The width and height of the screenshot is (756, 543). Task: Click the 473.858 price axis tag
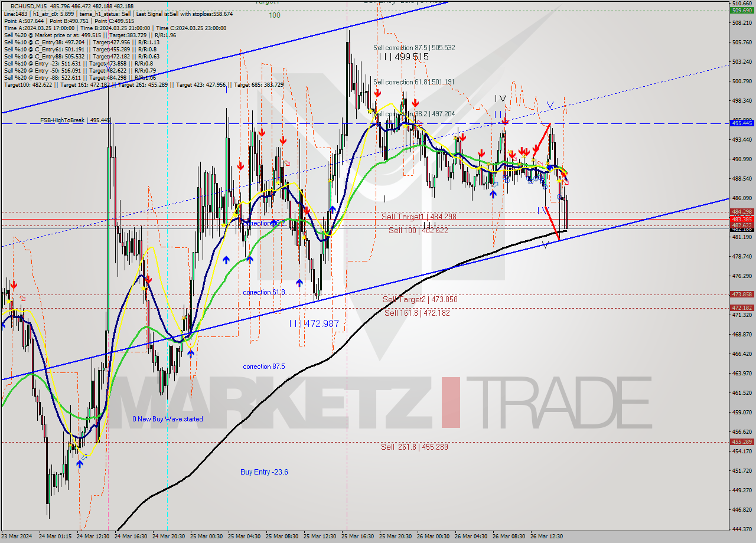742,295
